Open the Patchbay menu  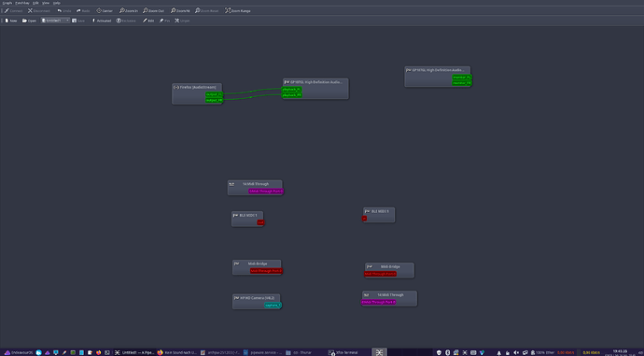tap(22, 3)
